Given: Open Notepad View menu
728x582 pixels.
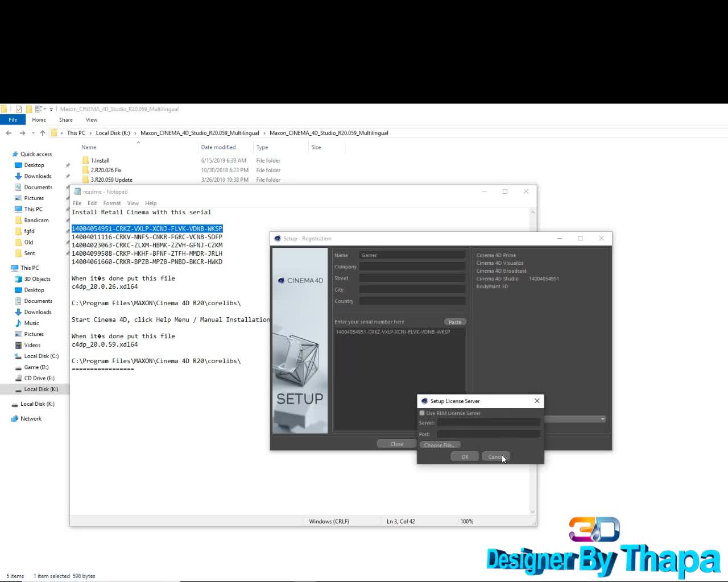Looking at the screenshot, I should click(133, 203).
